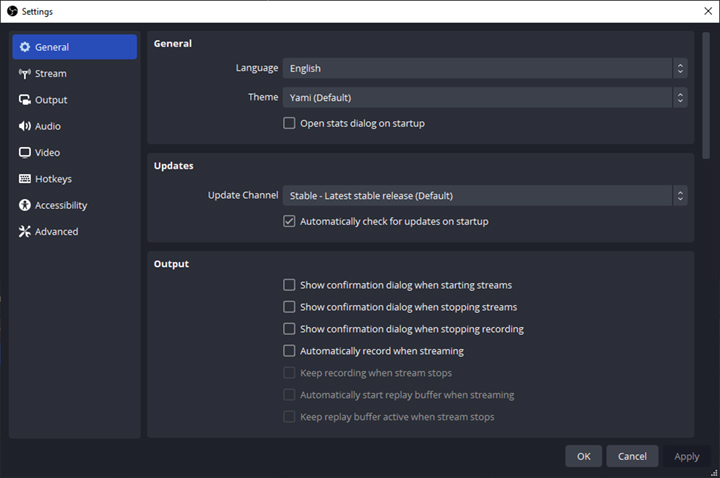The height and width of the screenshot is (478, 720).
Task: Check confirmation dialog when stopping recording
Action: coord(290,329)
